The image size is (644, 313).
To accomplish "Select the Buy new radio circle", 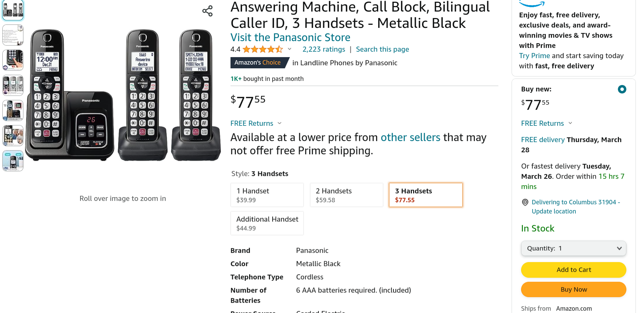I will click(622, 89).
